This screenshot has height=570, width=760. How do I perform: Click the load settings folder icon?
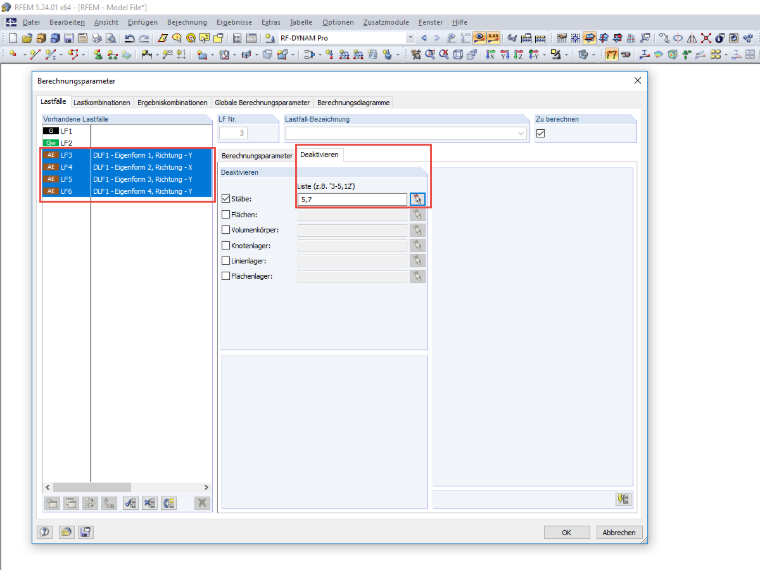click(x=66, y=532)
